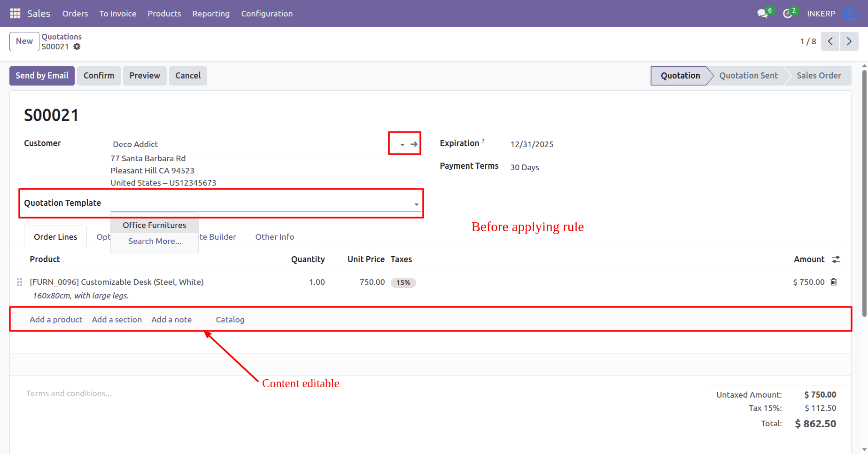Open the gear actions menu beside S00021
The height and width of the screenshot is (454, 868).
point(77,47)
